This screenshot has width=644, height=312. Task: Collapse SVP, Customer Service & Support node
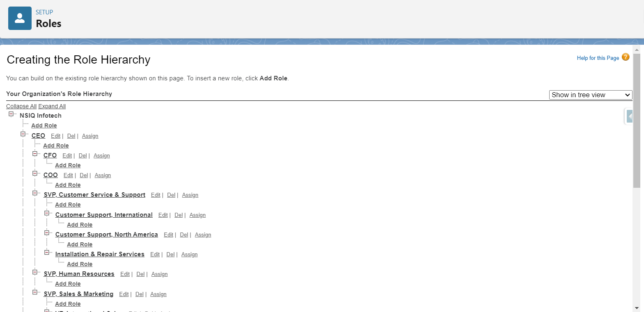[x=35, y=193]
